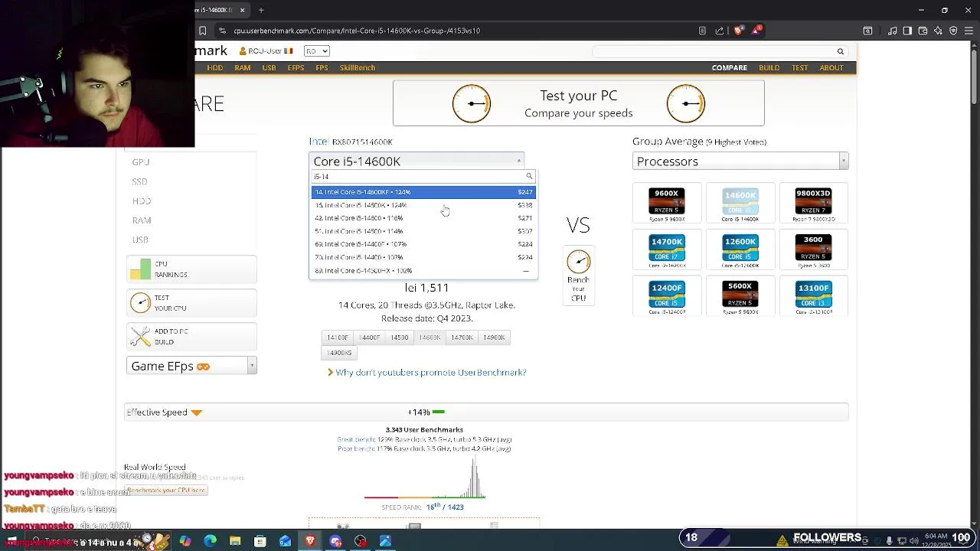Open the browser hamburger menu

pyautogui.click(x=969, y=31)
